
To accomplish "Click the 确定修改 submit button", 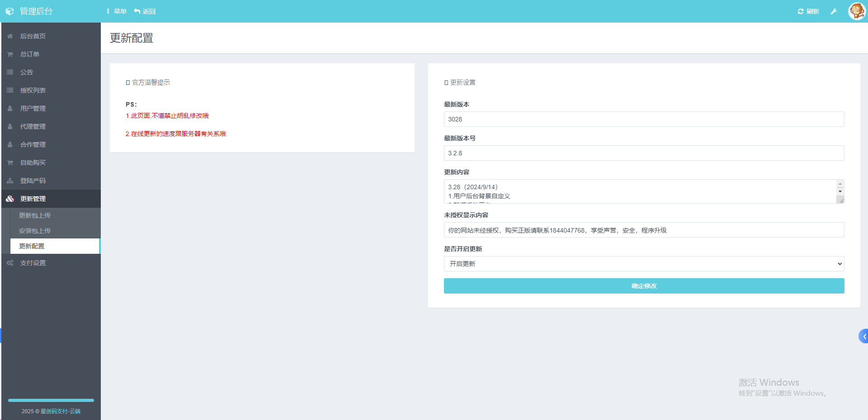I will click(644, 286).
